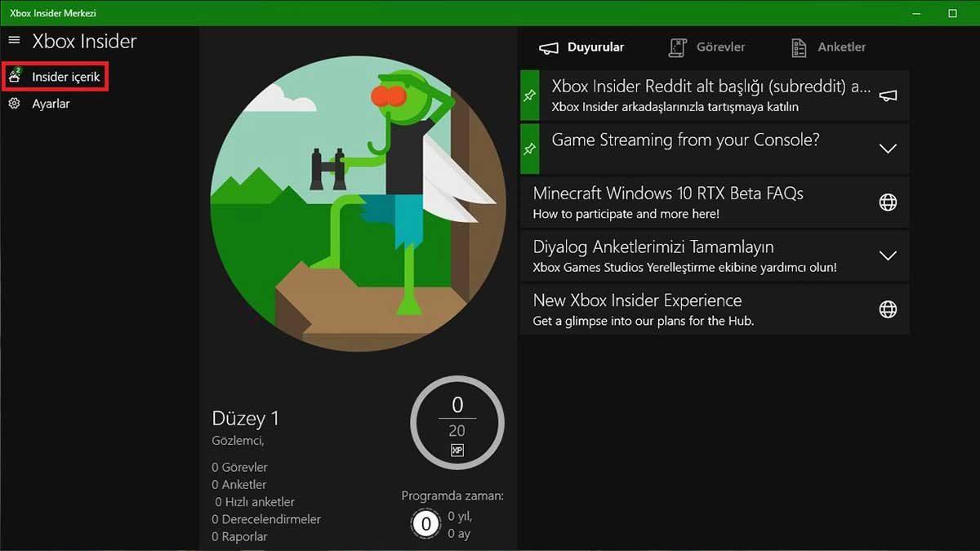Click the XP progress ring showing 0 of 20
The width and height of the screenshot is (980, 551).
pos(457,422)
